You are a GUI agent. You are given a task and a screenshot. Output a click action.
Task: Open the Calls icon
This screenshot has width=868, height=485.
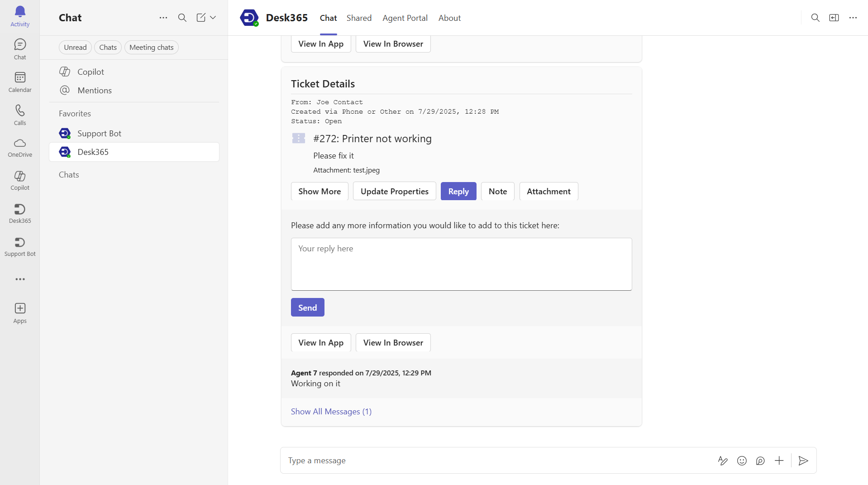click(x=20, y=115)
